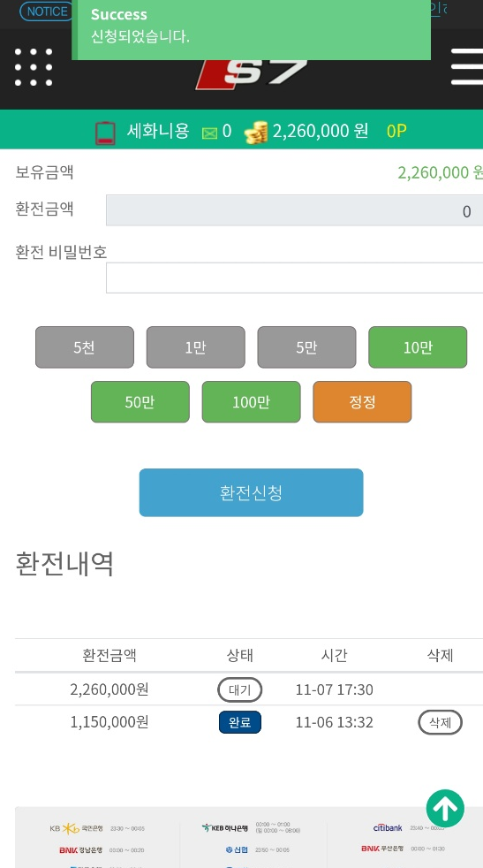Tap the S7 logo

point(252,74)
